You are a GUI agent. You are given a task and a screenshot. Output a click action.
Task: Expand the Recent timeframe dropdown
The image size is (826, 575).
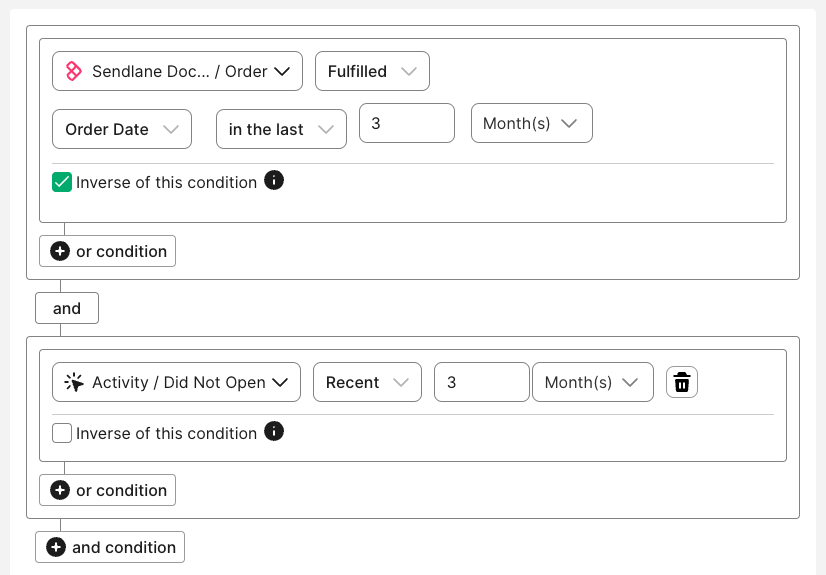(x=365, y=382)
